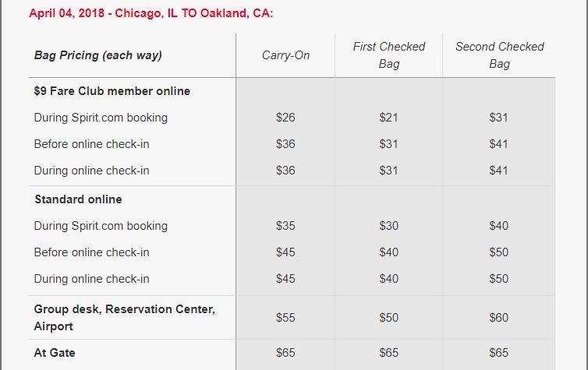Click the Group desk, Reservation Center, Airport row label

tap(124, 318)
